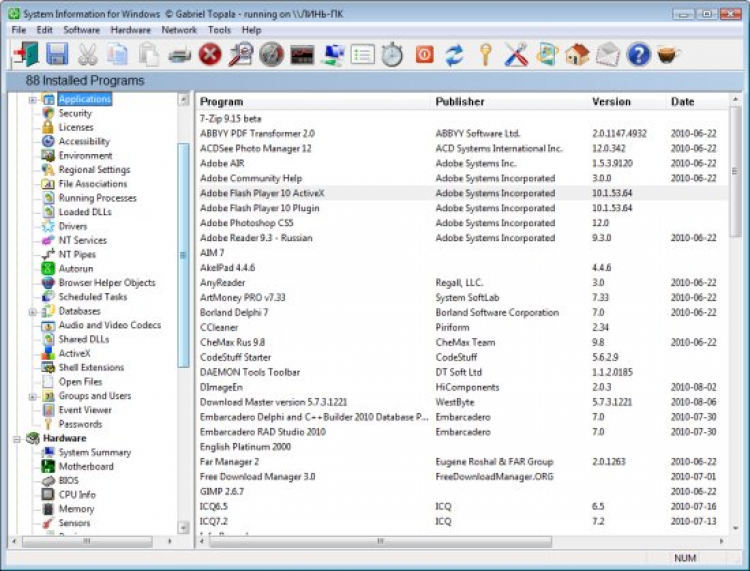Click the Exit door icon in toolbar
750x571 pixels.
tap(26, 55)
